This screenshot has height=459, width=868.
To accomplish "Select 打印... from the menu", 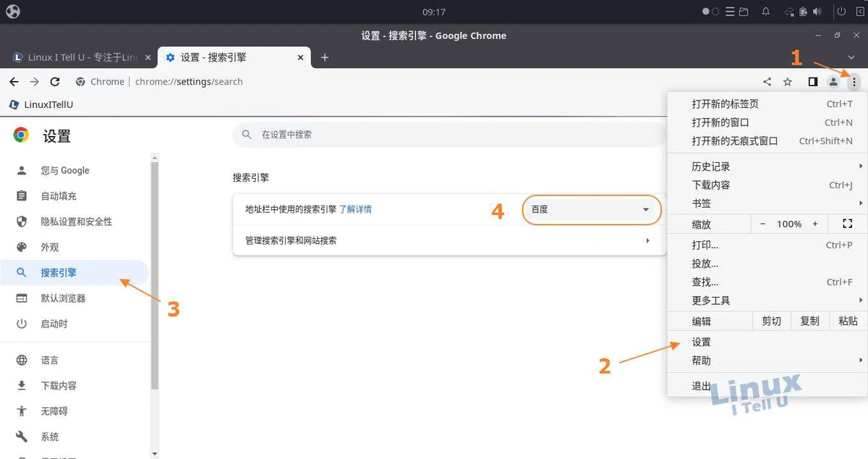I will pos(766,245).
